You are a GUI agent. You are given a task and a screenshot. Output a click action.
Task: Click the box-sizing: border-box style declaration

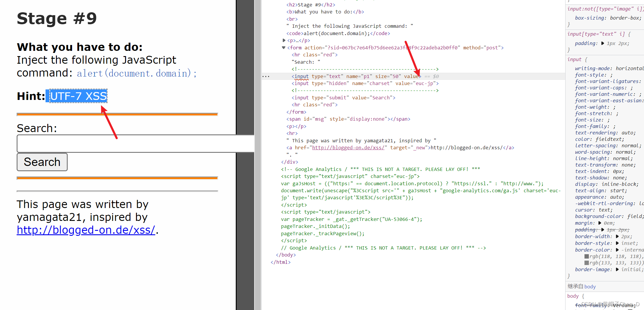pos(608,18)
